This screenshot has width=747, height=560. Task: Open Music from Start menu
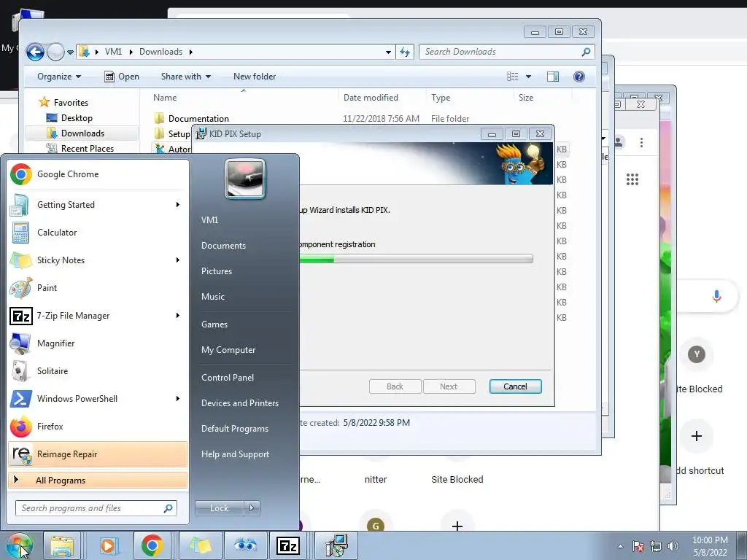point(212,297)
